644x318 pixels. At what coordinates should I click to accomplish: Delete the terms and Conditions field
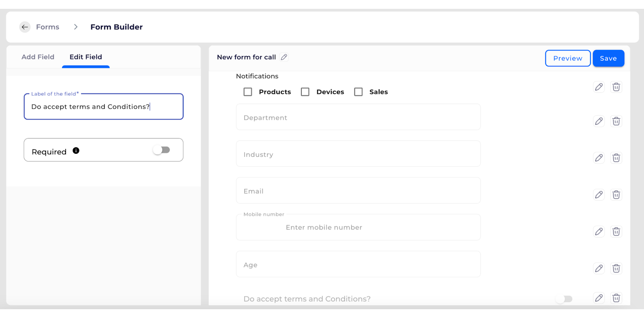(x=616, y=298)
